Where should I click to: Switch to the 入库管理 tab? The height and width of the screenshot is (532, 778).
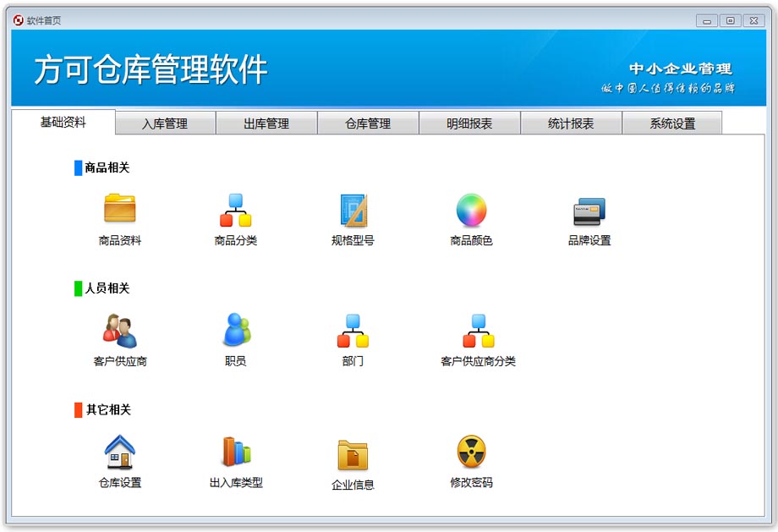(x=165, y=123)
